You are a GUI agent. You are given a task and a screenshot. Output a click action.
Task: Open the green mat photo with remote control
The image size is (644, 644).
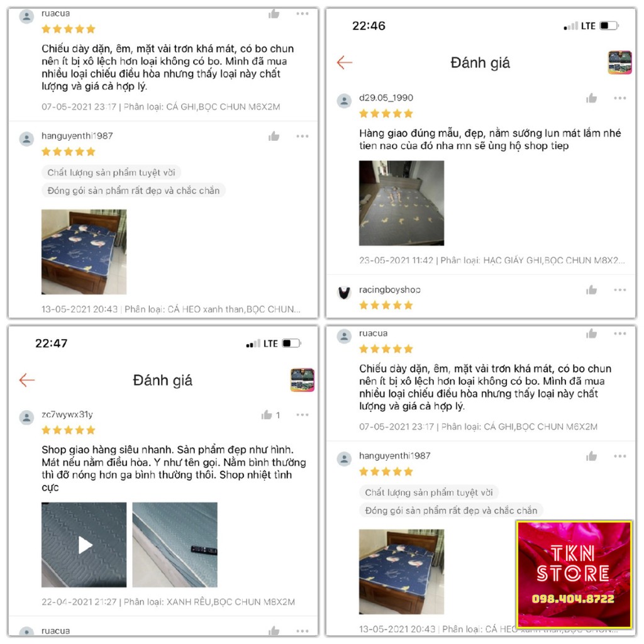[175, 545]
